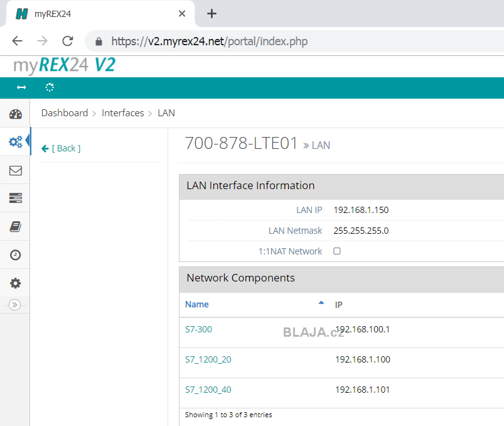Click the 1:1NAT Network label
The height and width of the screenshot is (426, 504).
[x=290, y=251]
